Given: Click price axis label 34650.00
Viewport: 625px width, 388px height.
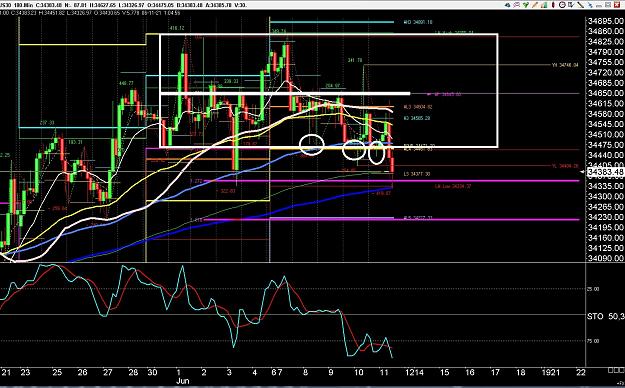Looking at the screenshot, I should (x=606, y=93).
